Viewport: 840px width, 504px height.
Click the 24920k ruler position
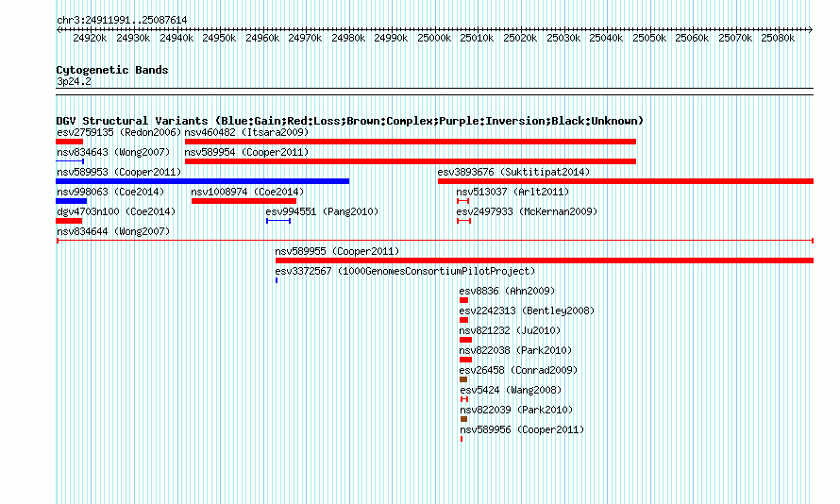90,38
